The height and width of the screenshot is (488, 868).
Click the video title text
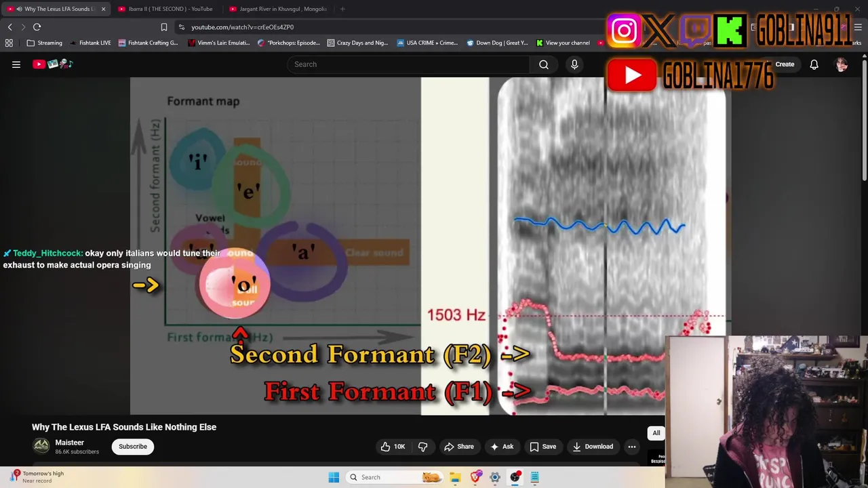point(124,427)
